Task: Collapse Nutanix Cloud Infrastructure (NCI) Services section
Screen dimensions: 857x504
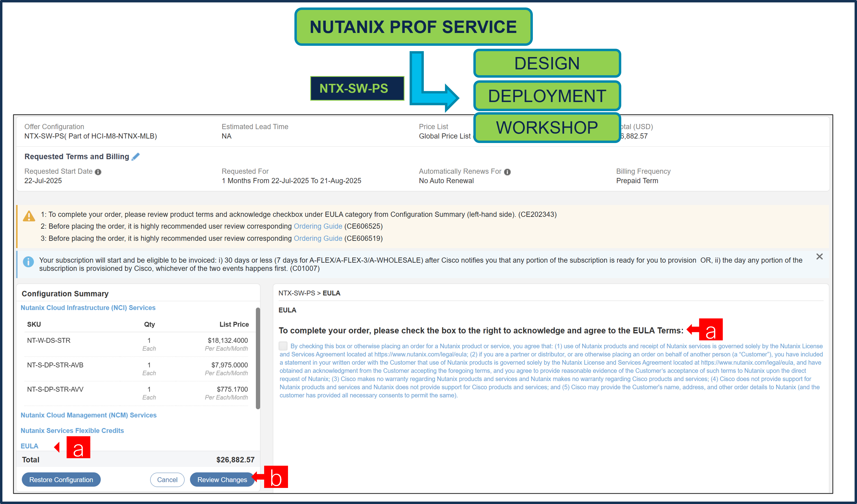Action: (x=88, y=307)
